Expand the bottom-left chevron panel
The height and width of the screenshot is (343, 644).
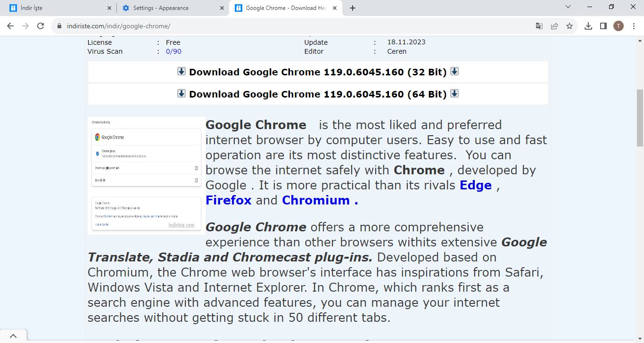[x=13, y=336]
